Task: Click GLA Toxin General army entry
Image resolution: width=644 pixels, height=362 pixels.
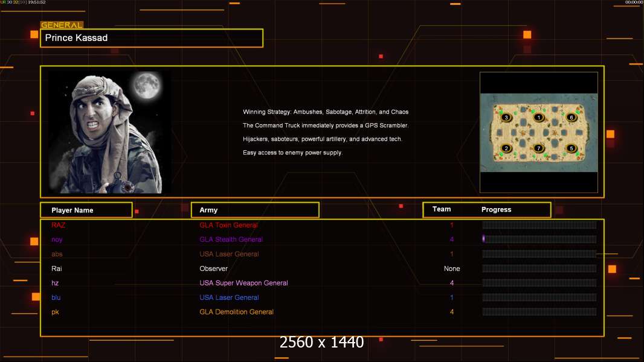Action: 228,225
